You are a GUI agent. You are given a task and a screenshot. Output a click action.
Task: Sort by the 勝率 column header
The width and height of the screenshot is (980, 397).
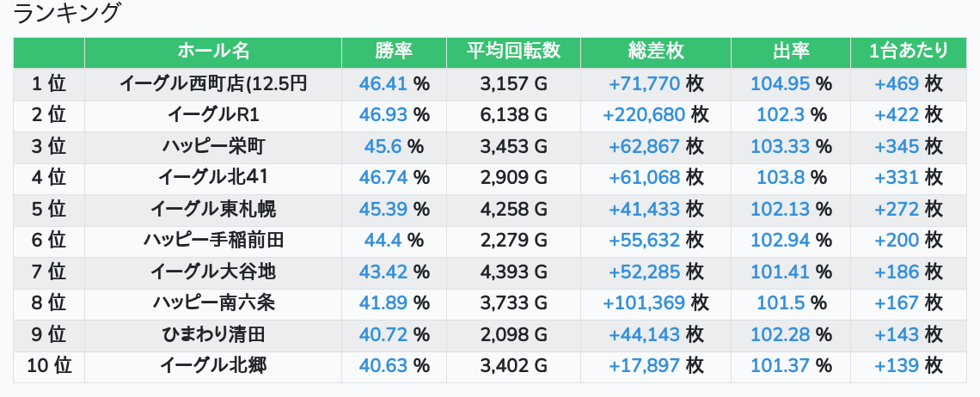(x=394, y=52)
